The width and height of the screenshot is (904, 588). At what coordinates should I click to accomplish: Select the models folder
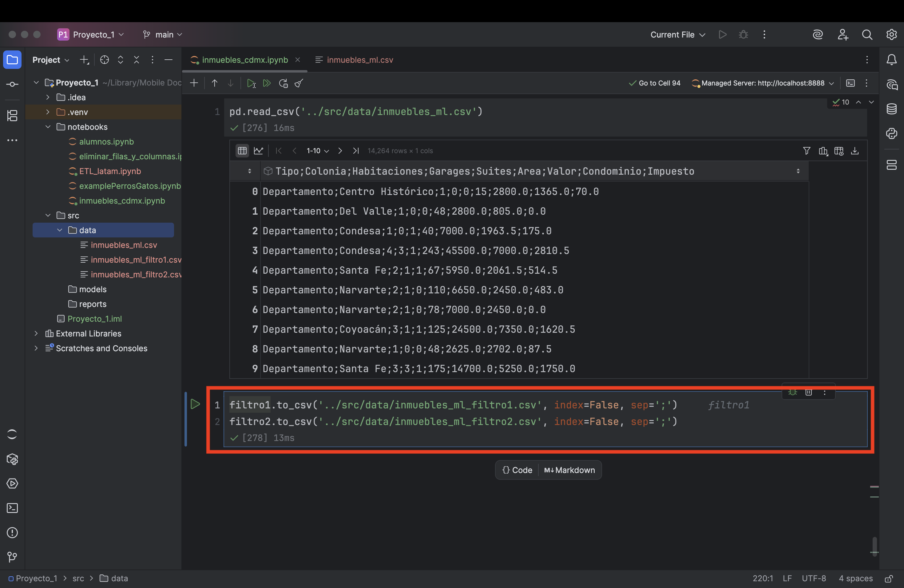87,289
